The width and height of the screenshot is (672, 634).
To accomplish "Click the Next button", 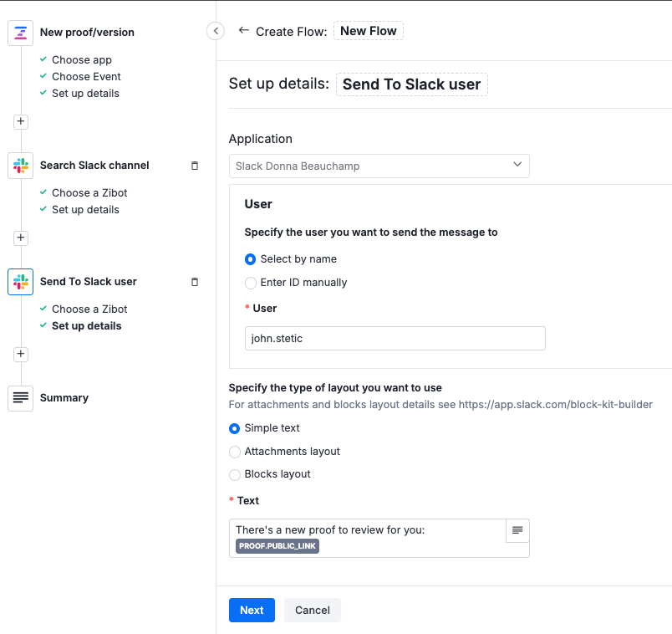I will click(x=252, y=610).
